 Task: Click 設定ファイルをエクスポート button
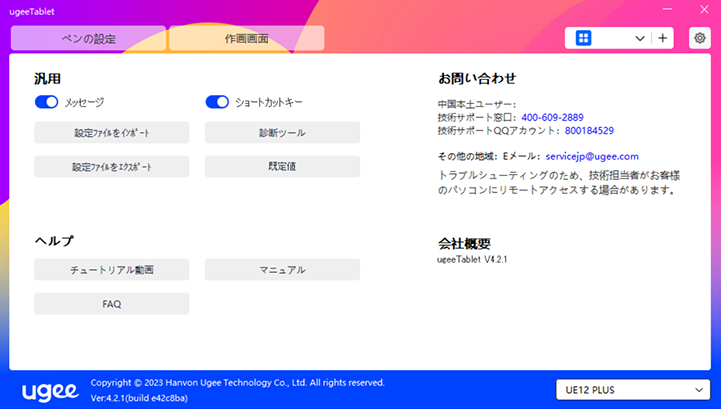[x=111, y=167]
